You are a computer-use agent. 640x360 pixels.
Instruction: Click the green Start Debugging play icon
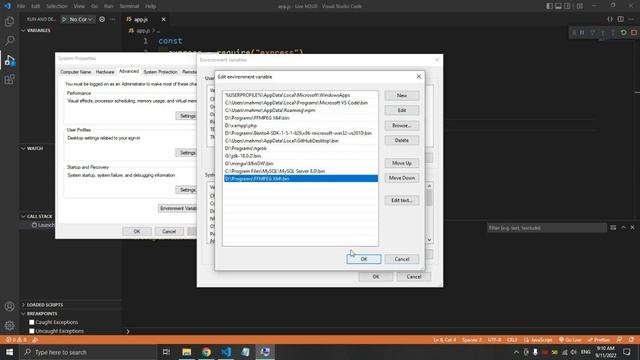pos(64,19)
